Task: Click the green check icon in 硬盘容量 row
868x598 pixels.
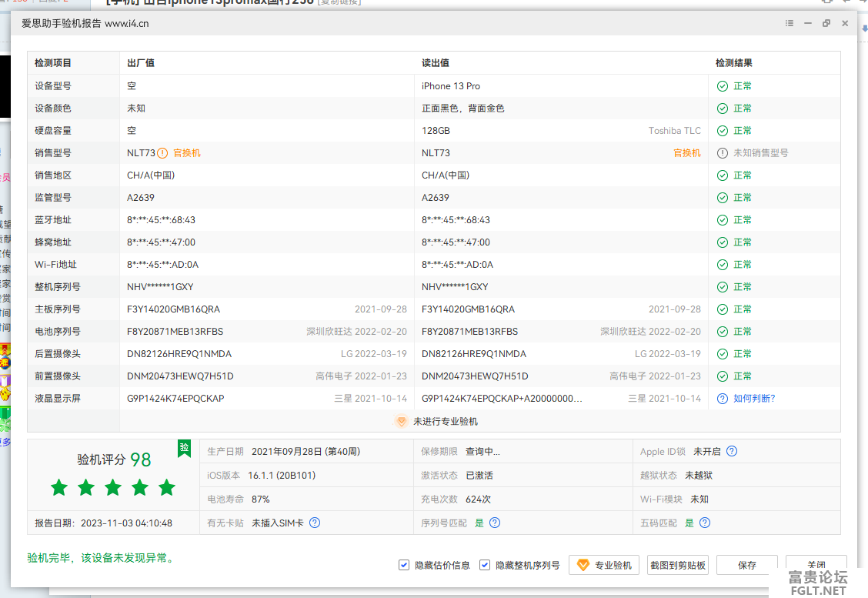Action: (x=723, y=131)
